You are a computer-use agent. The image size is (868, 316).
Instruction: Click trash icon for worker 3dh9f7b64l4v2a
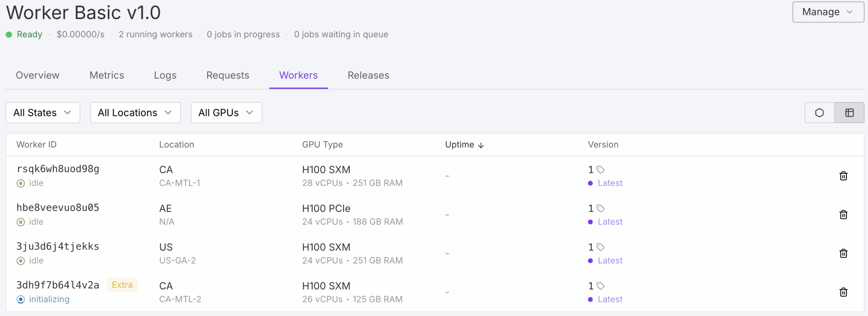coord(843,292)
